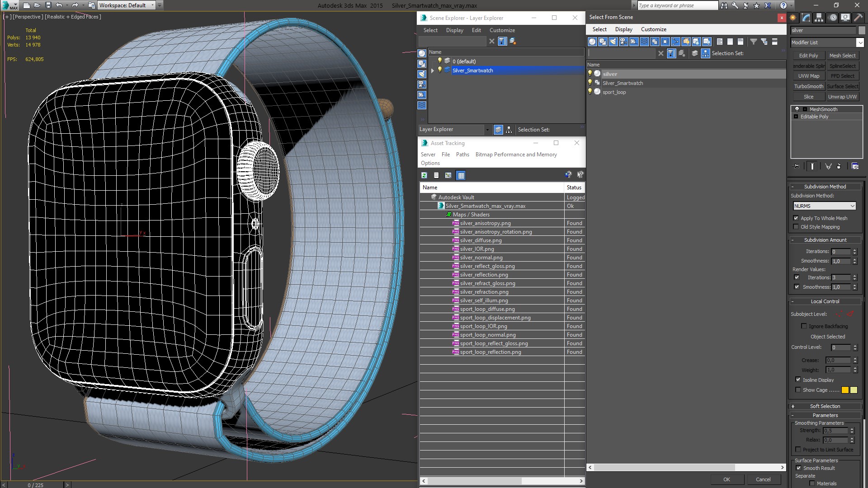
Task: Add TurboSmooth modifier button
Action: click(x=808, y=86)
